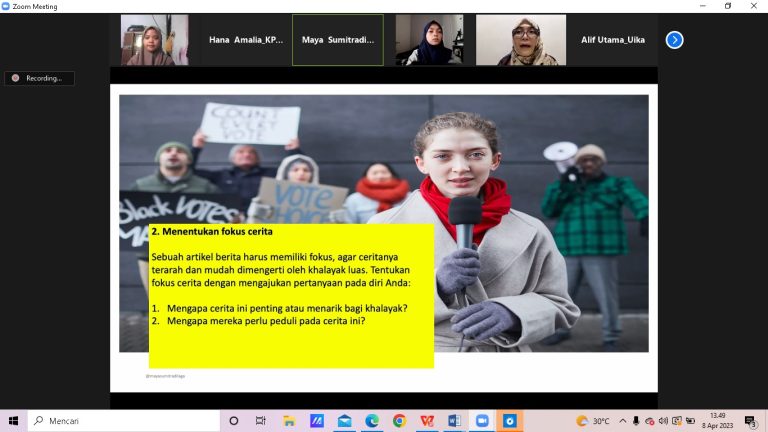Open Cortana circle icon on taskbar
The image size is (768, 432).
[x=234, y=421]
